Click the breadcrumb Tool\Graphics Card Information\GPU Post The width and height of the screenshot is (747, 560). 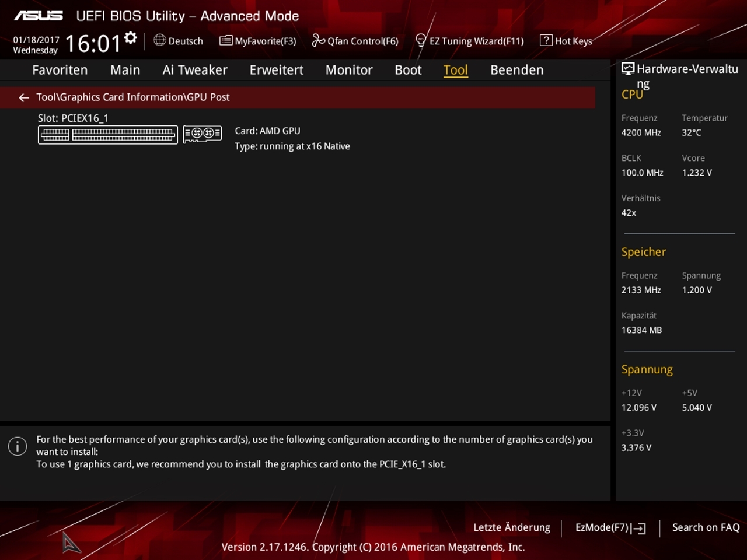click(x=133, y=97)
